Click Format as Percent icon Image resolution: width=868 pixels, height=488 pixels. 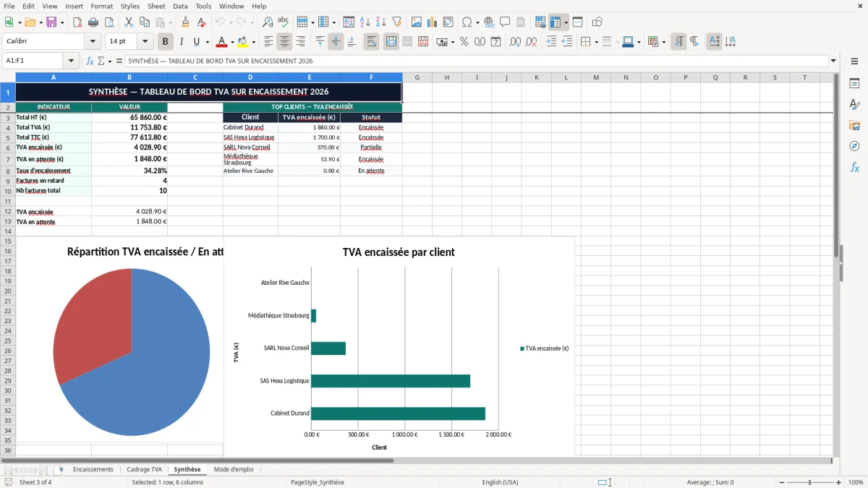(464, 42)
